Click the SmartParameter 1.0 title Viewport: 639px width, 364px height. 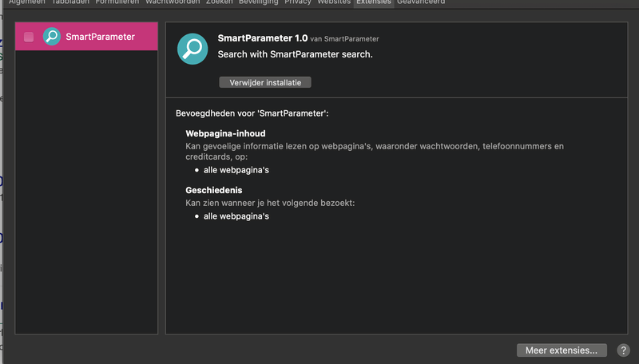[x=263, y=38]
